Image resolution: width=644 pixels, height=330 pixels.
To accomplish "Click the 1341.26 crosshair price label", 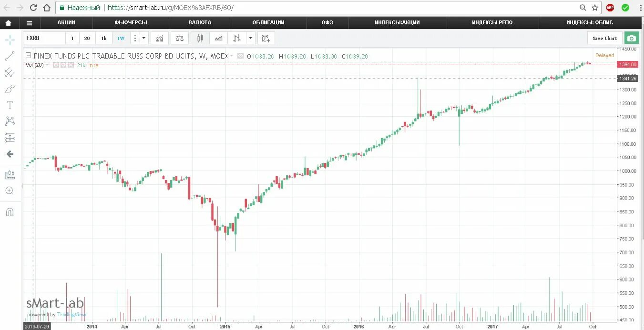I will tap(627, 78).
